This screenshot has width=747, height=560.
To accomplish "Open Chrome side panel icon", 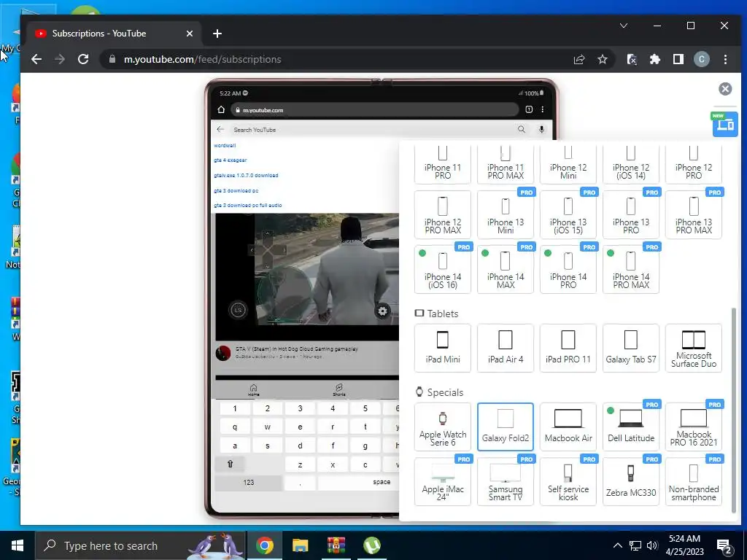I will (x=678, y=59).
